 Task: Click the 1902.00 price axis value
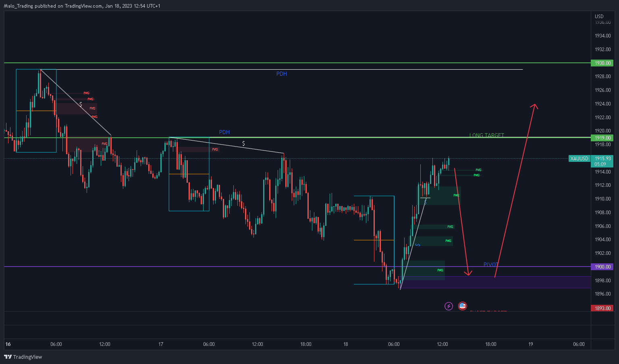(603, 253)
